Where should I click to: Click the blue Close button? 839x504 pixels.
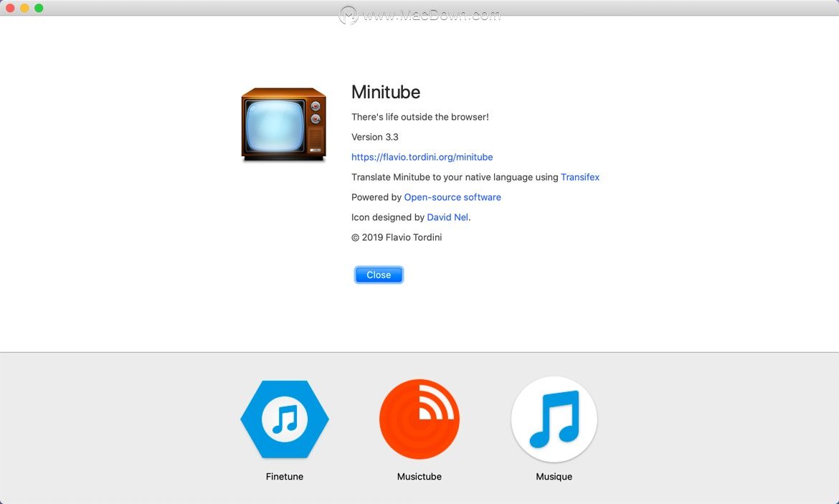379,275
